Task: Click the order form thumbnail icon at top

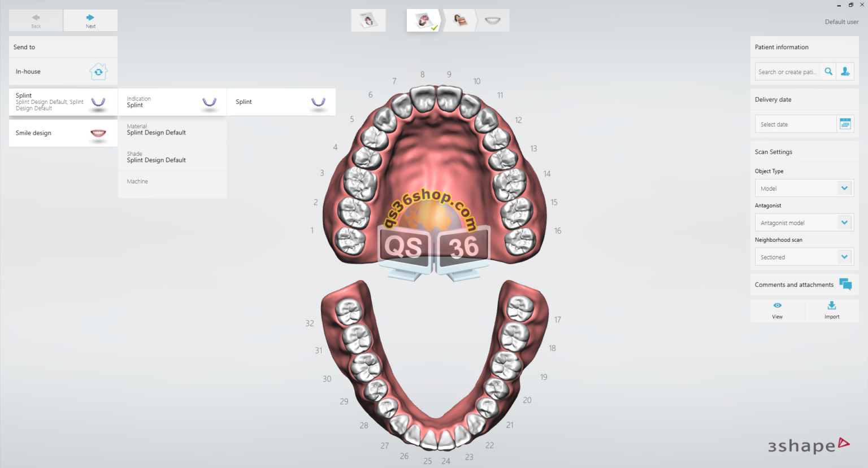Action: (368, 20)
